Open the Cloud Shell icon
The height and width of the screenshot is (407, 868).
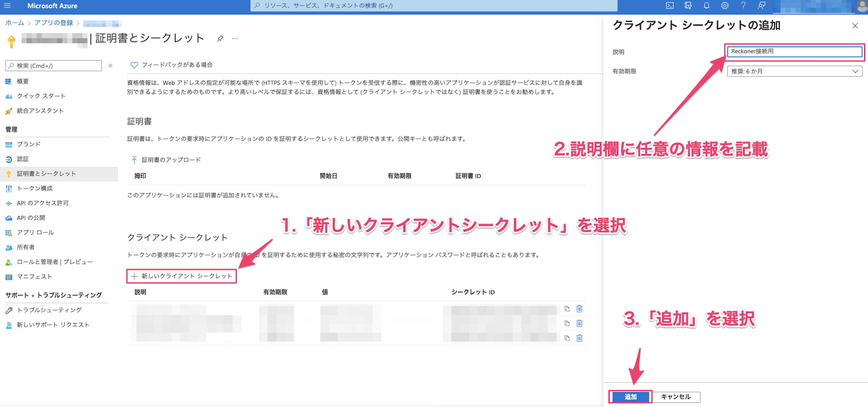(670, 5)
